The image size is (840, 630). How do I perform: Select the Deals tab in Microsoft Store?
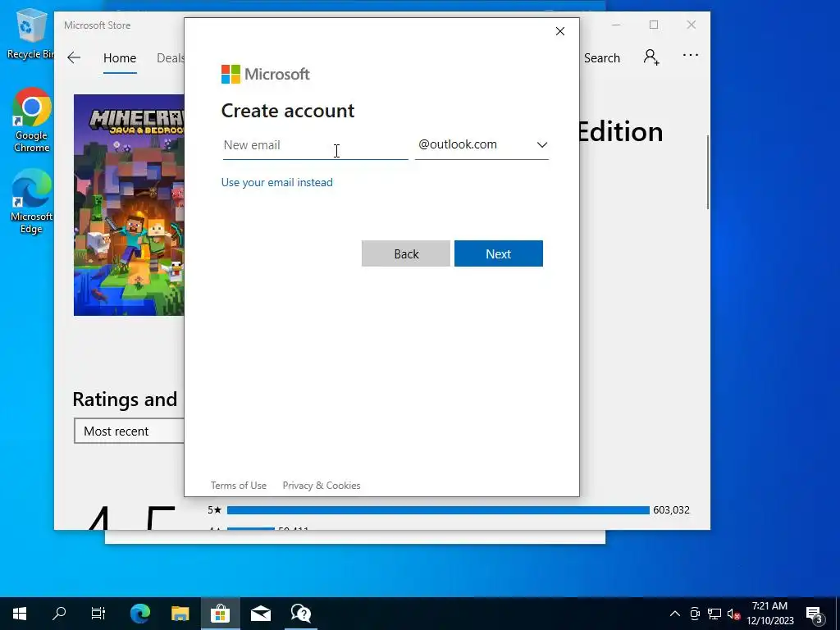click(171, 58)
